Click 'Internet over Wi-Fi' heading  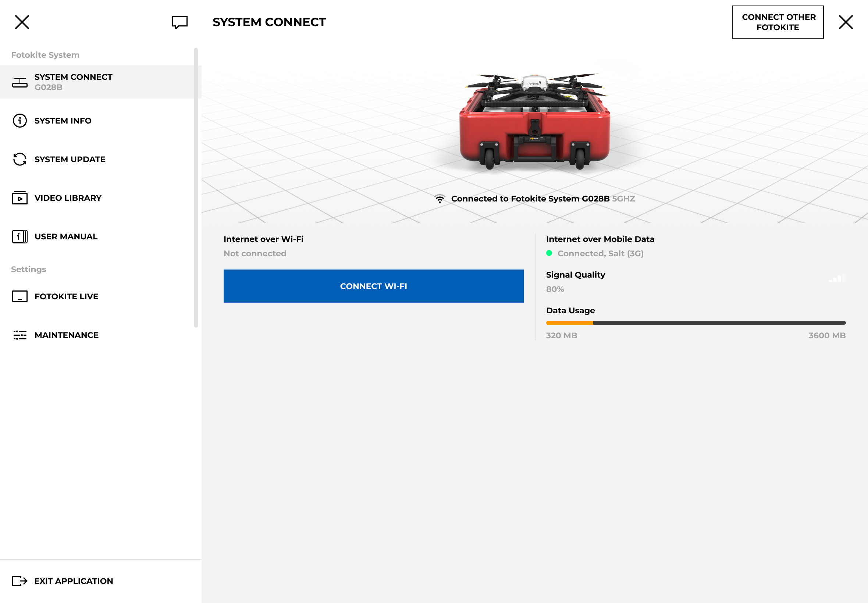tap(263, 239)
